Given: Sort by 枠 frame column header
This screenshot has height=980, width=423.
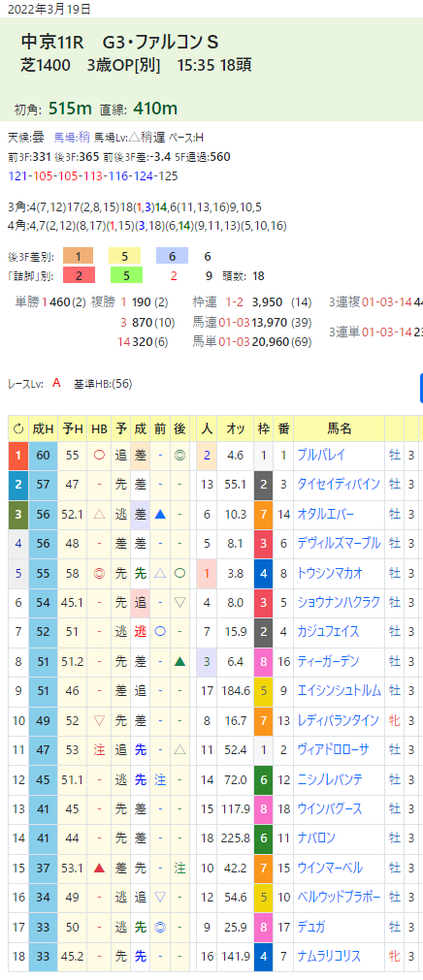Looking at the screenshot, I should (x=264, y=428).
